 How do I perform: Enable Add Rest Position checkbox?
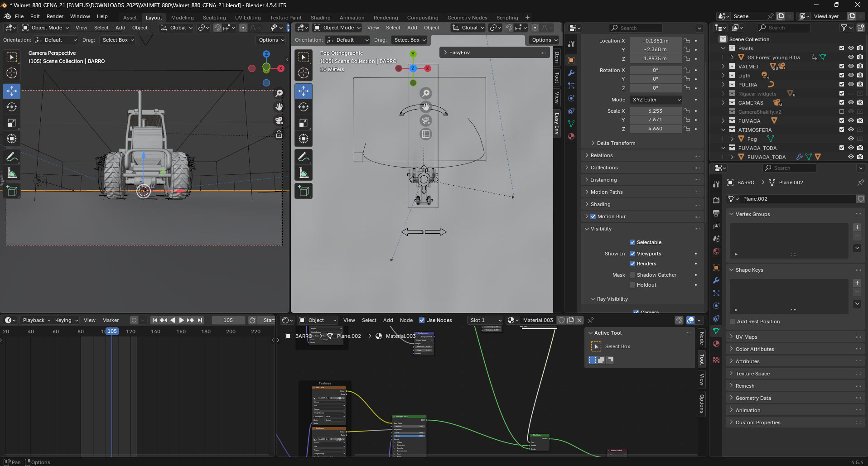[x=733, y=322]
